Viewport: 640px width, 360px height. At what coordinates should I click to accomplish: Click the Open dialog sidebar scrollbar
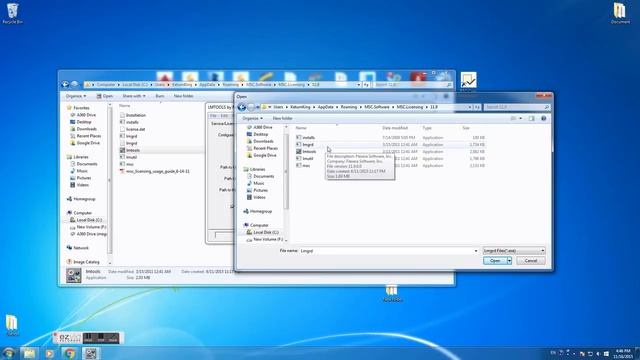click(x=286, y=171)
